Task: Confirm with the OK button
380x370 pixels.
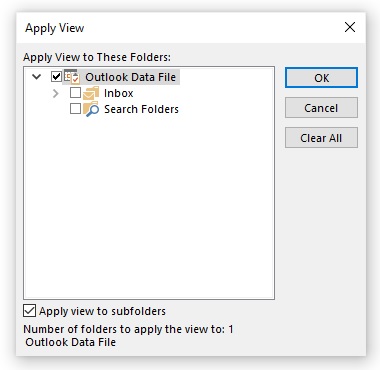Action: [321, 78]
